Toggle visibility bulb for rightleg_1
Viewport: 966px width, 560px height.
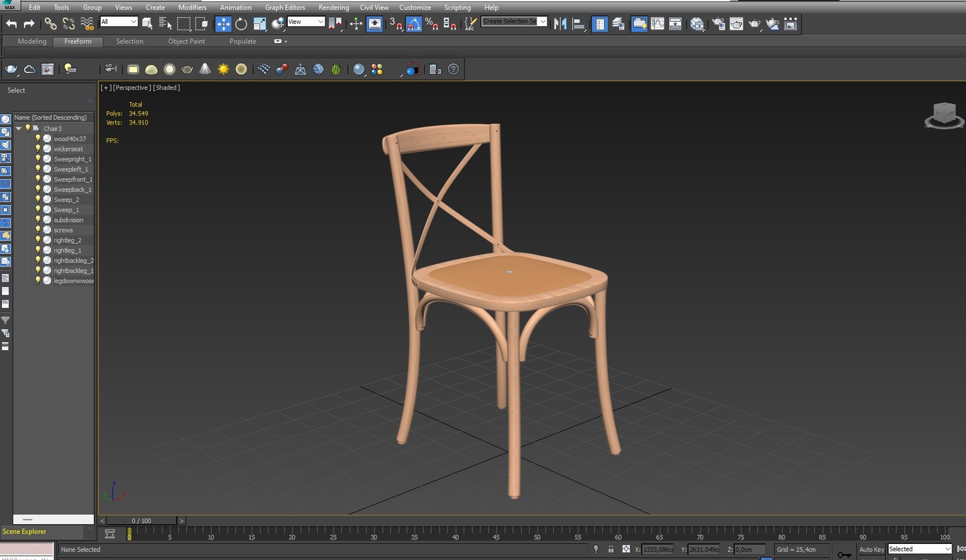coord(38,250)
